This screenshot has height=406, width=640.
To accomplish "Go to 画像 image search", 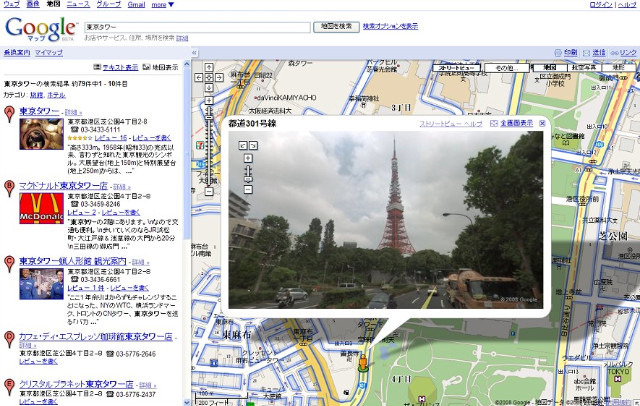I will pyautogui.click(x=33, y=4).
